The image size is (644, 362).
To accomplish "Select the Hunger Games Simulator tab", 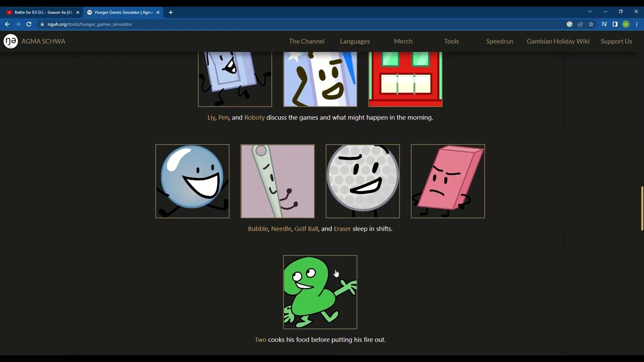I will point(122,13).
